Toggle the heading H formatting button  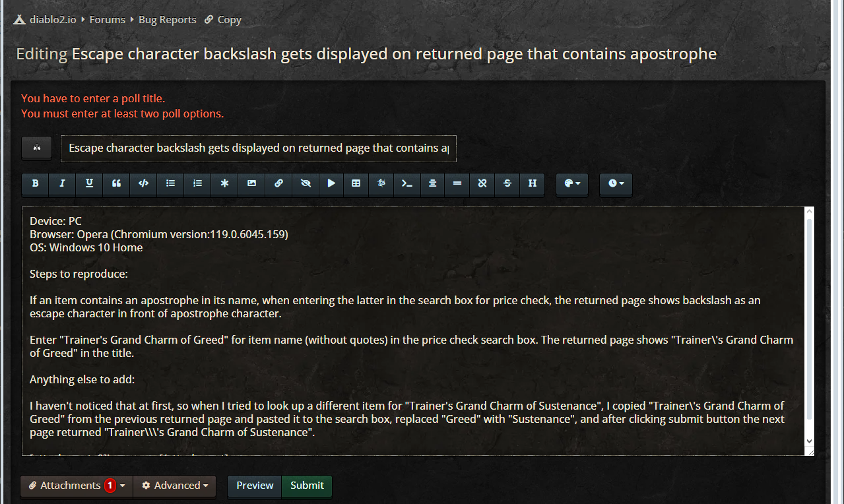click(x=532, y=183)
